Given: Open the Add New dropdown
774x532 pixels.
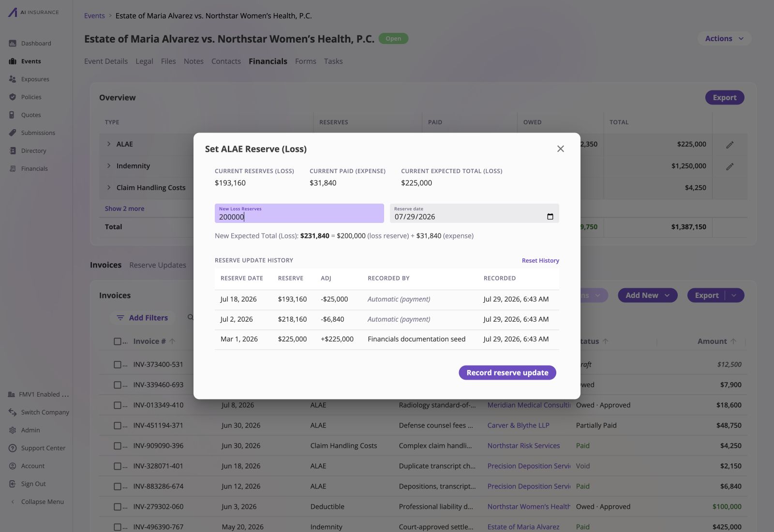Looking at the screenshot, I should pos(648,296).
